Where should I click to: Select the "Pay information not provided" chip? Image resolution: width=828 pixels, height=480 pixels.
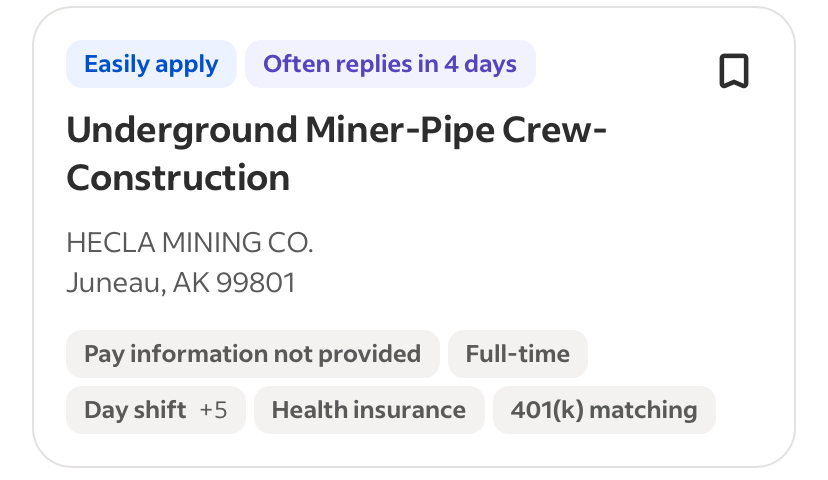click(252, 354)
